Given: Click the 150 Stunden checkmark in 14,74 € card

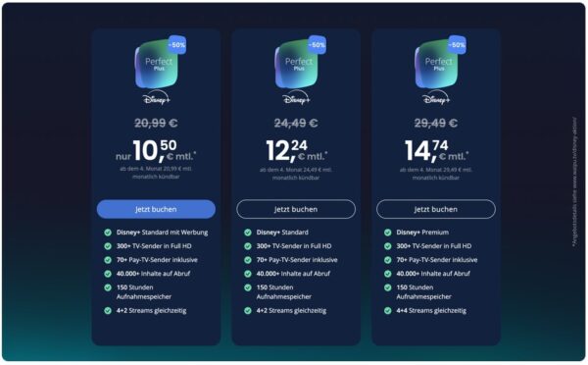Looking at the screenshot, I should tap(388, 287).
